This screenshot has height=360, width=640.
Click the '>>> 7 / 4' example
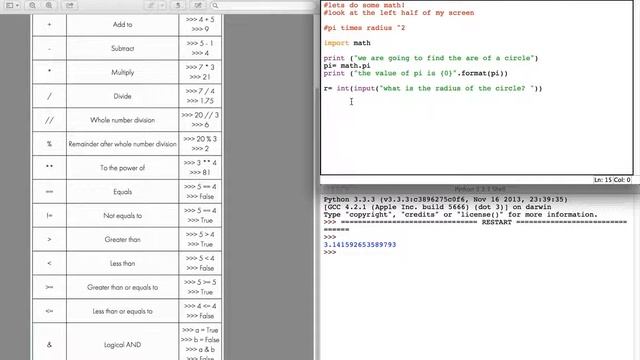(x=200, y=91)
